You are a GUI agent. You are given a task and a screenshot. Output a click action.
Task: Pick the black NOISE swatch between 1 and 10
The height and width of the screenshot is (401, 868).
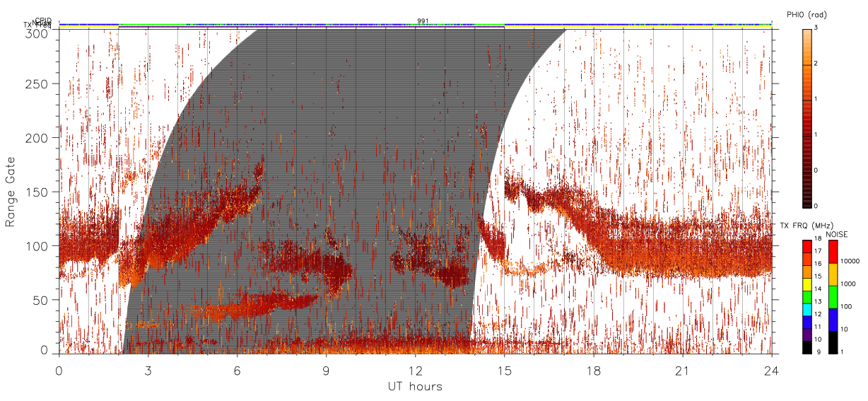point(833,342)
